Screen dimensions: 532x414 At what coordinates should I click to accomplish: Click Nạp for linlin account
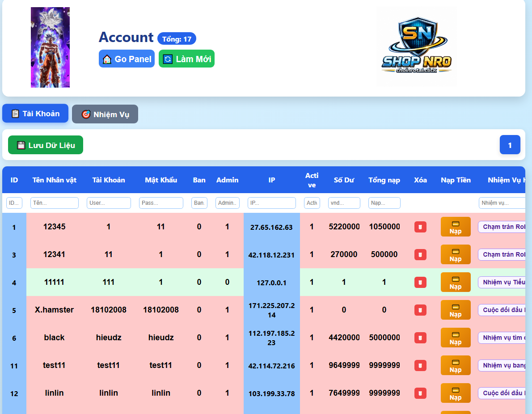pyautogui.click(x=455, y=393)
